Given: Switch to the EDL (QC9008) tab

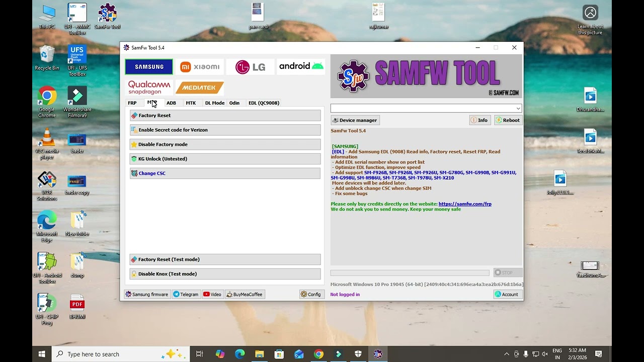Looking at the screenshot, I should (x=264, y=103).
